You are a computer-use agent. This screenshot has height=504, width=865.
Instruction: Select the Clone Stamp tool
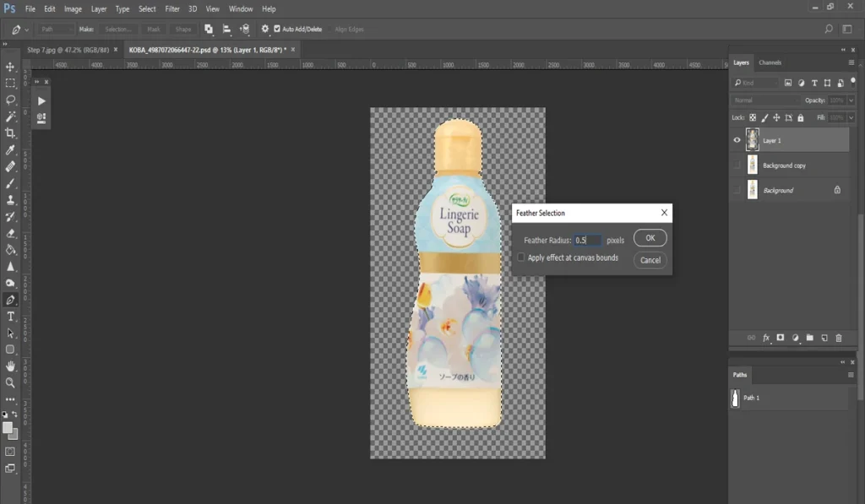(10, 199)
